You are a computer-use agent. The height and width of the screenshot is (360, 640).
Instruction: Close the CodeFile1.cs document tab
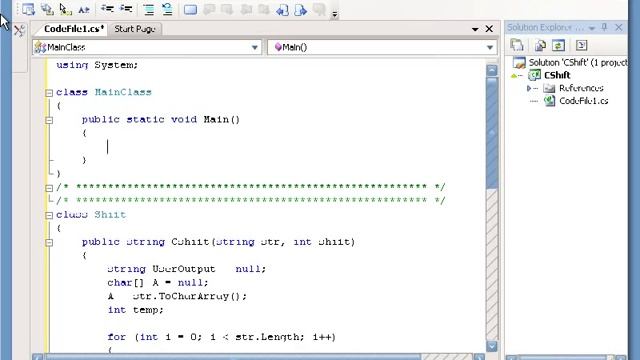coord(489,29)
